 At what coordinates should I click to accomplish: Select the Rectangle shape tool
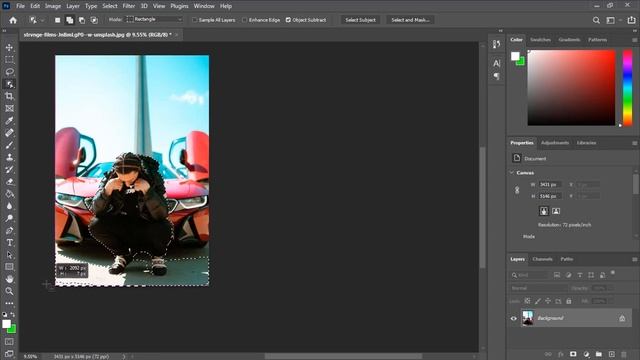[x=9, y=267]
